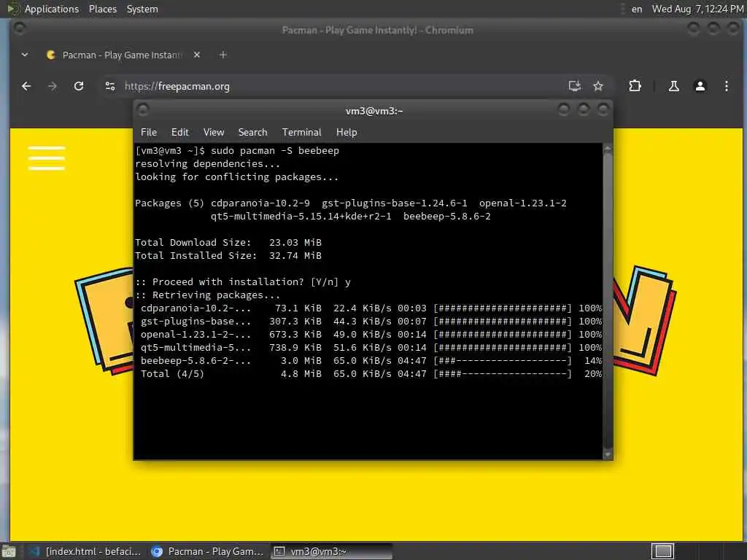Open Chrome Labs flask icon
Image resolution: width=747 pixels, height=560 pixels.
tap(673, 86)
